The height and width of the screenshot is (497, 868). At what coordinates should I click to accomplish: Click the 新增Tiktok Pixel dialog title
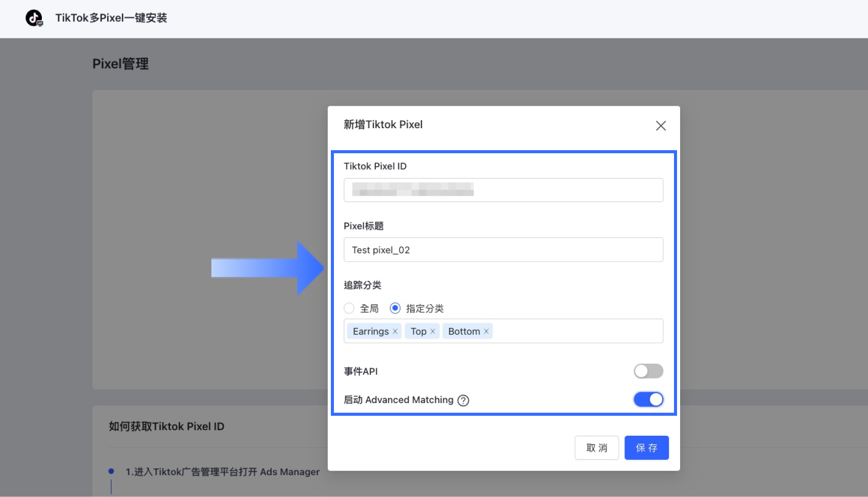click(x=383, y=125)
